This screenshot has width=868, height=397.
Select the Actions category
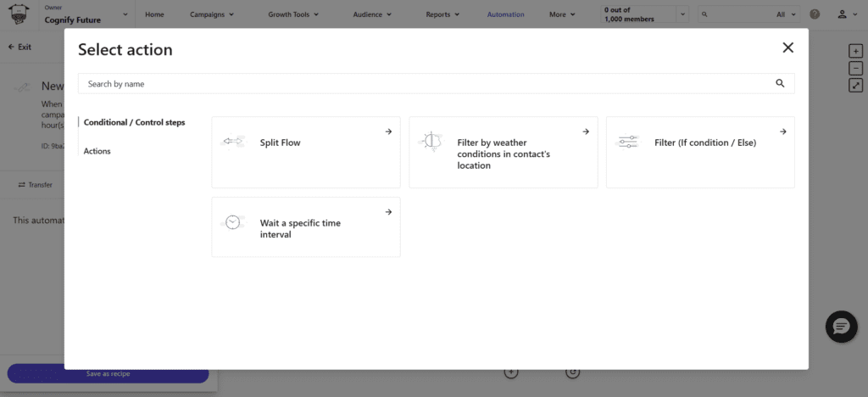pos(97,151)
